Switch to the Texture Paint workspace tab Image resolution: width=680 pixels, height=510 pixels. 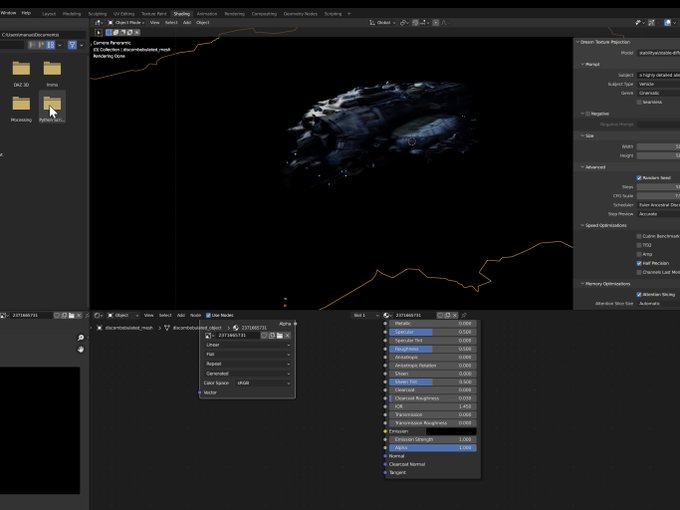(154, 14)
